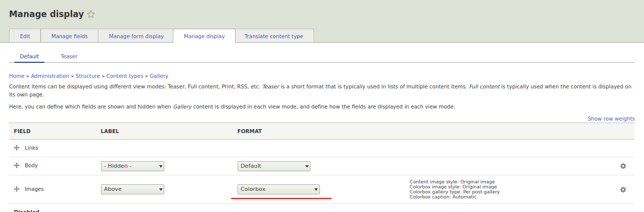This screenshot has width=644, height=212.
Task: Click the FORMAT column header
Action: click(x=250, y=131)
